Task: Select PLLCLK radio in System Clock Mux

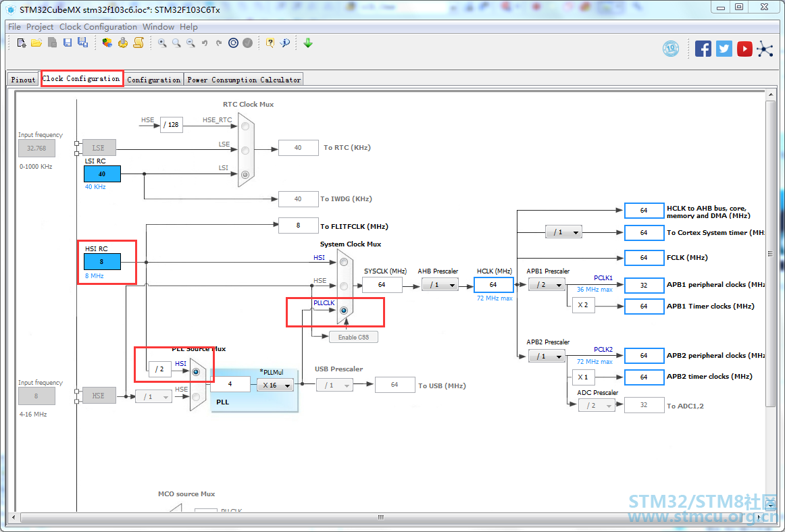Action: tap(344, 311)
